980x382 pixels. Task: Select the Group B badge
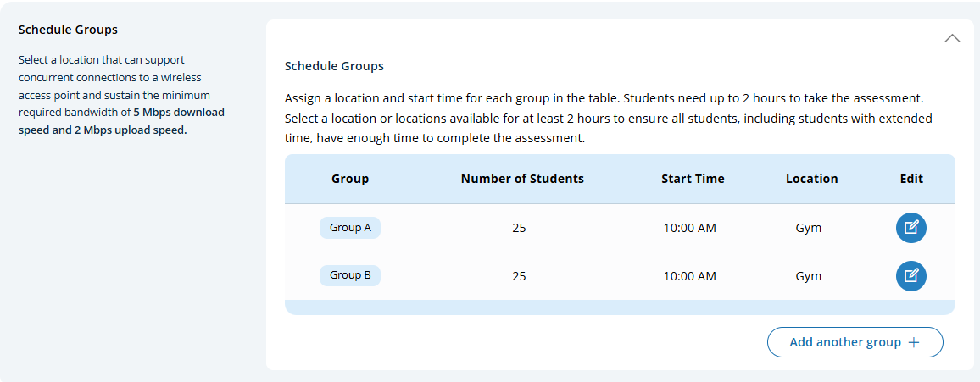coord(350,275)
